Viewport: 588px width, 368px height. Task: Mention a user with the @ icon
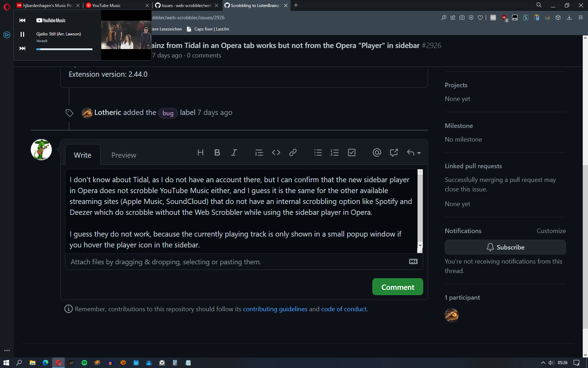[x=377, y=152]
